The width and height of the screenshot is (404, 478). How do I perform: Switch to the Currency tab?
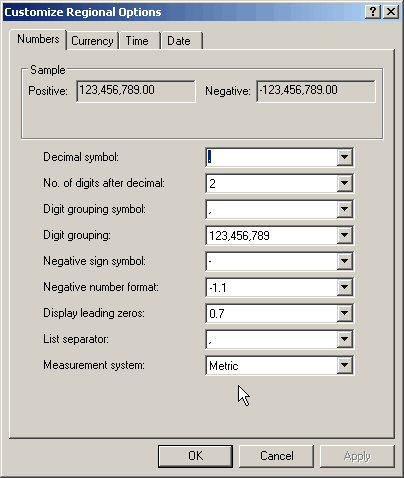click(92, 41)
